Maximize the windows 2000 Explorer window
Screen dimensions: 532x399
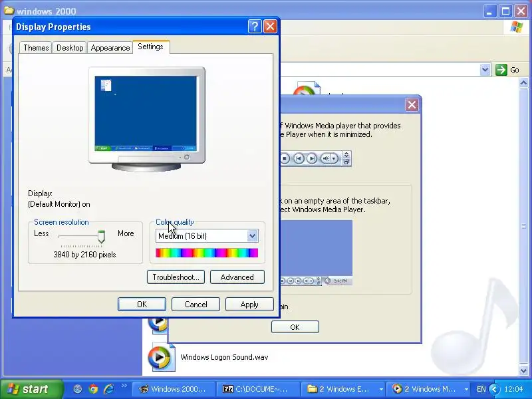click(x=505, y=11)
